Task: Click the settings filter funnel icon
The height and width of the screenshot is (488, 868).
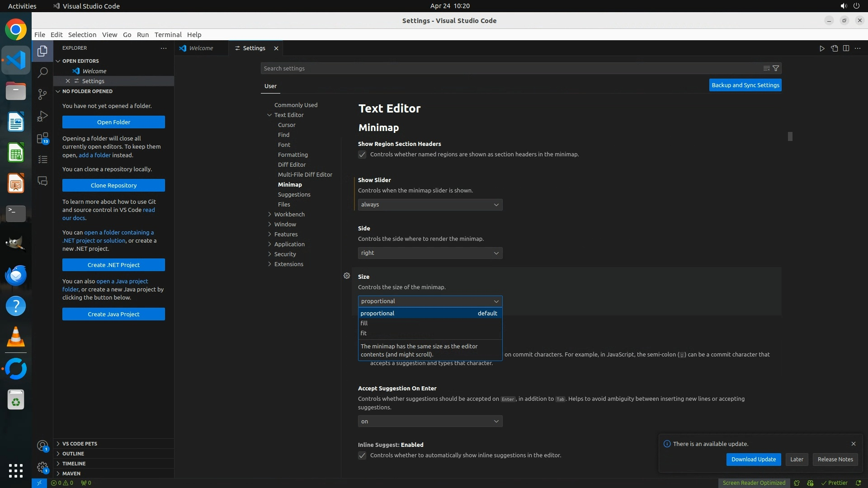Action: click(776, 68)
